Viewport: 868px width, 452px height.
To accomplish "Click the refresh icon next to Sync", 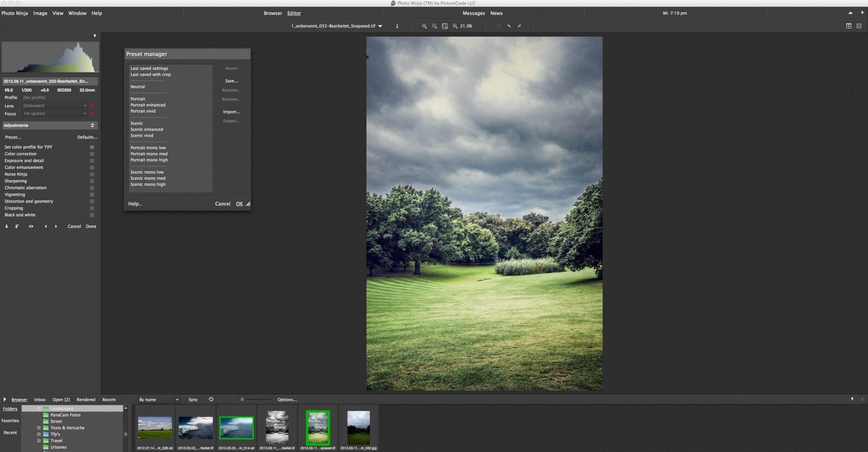I will 211,400.
